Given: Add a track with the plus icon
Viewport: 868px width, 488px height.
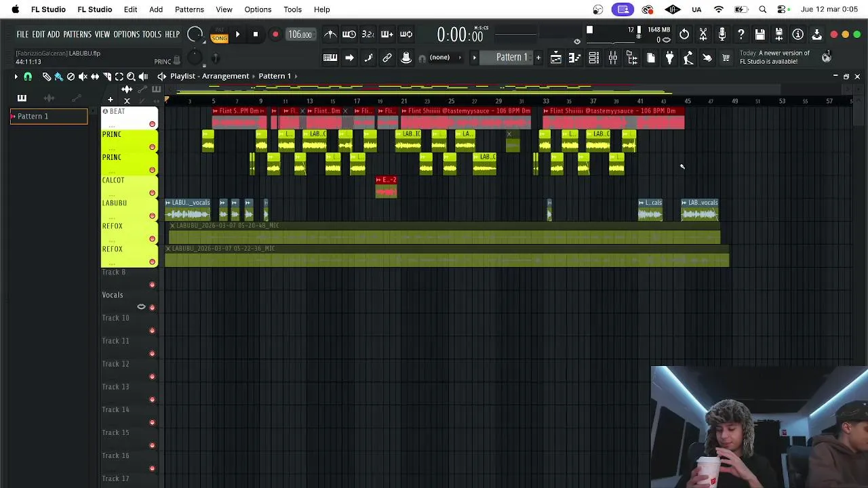Looking at the screenshot, I should click(110, 100).
